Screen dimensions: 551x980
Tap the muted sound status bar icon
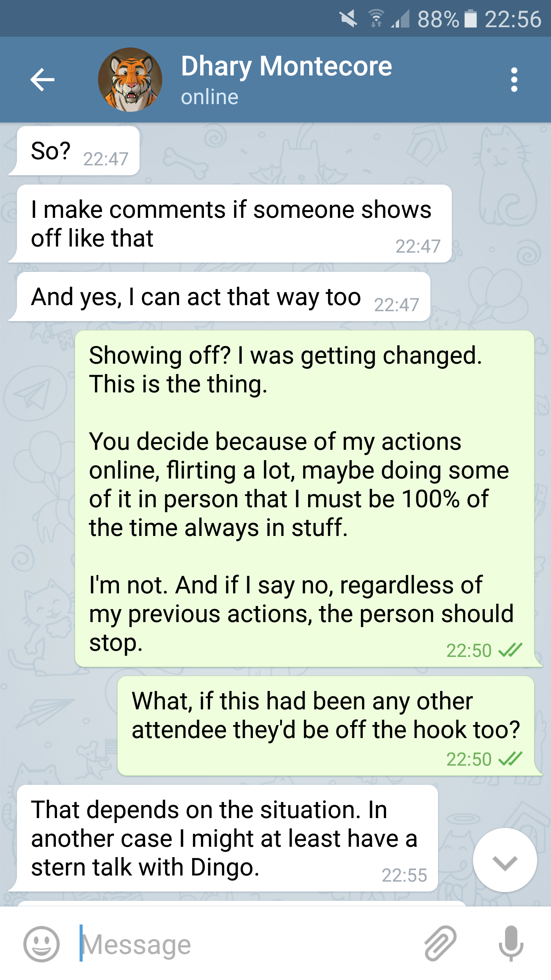click(348, 19)
